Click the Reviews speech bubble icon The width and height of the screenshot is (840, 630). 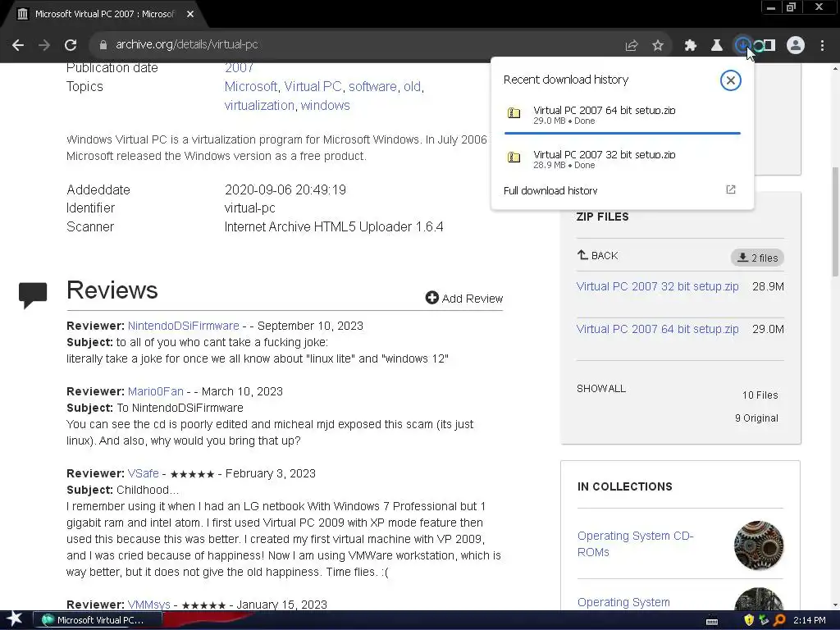(33, 294)
